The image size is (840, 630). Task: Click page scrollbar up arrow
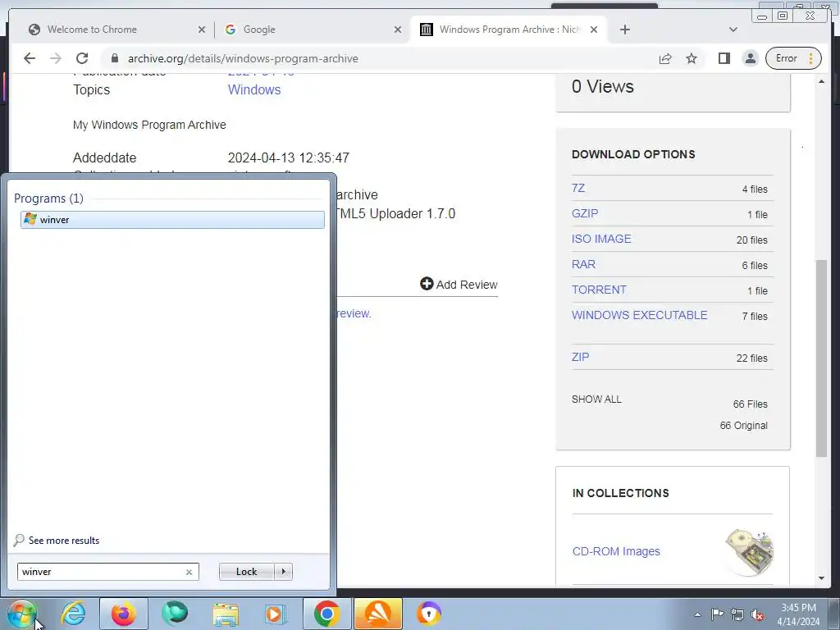tap(822, 81)
